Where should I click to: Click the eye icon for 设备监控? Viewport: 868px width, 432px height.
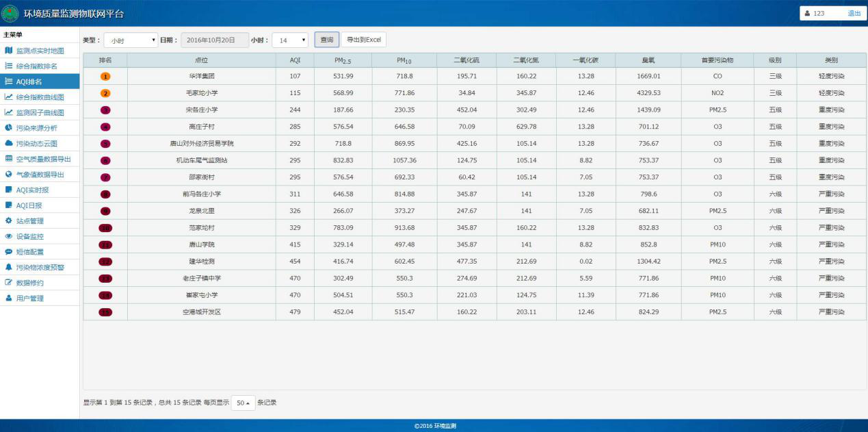point(9,236)
